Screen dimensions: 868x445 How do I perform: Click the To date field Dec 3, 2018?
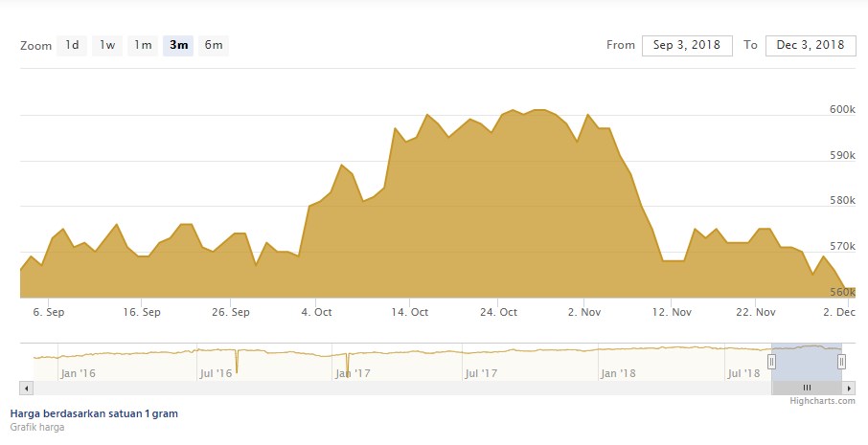[811, 45]
